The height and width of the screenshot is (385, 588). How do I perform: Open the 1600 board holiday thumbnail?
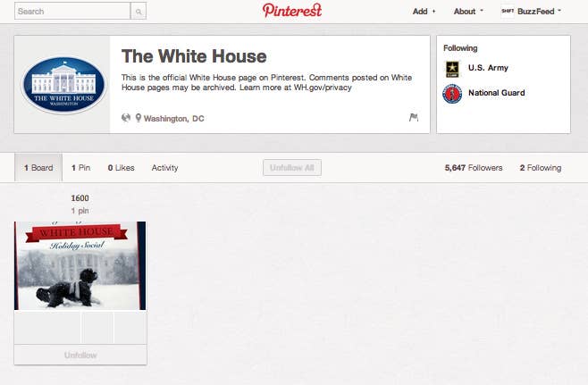[x=80, y=266]
